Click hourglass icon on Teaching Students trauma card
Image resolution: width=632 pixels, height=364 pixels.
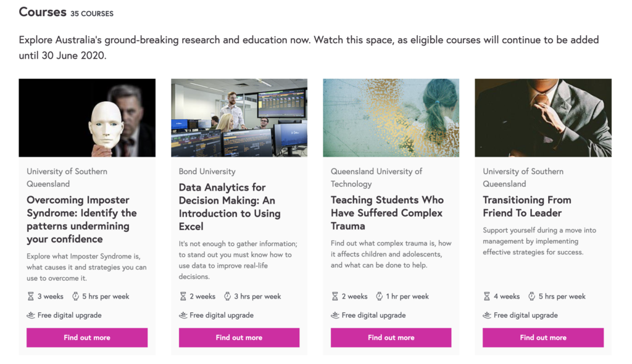pos(335,296)
